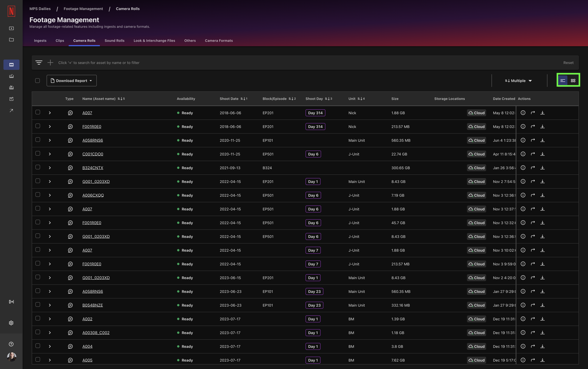The image size is (588, 369).
Task: Switch to grid view using the grid icon
Action: click(573, 81)
